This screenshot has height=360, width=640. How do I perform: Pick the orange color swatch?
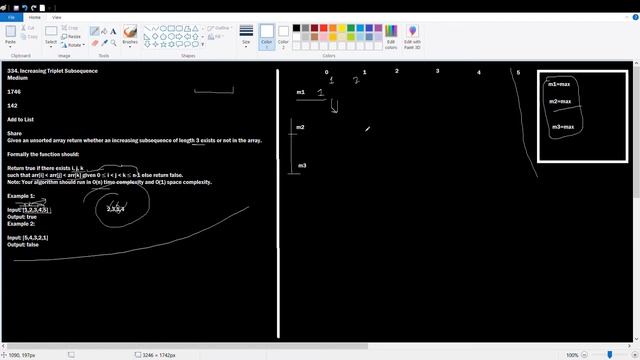coord(333,28)
